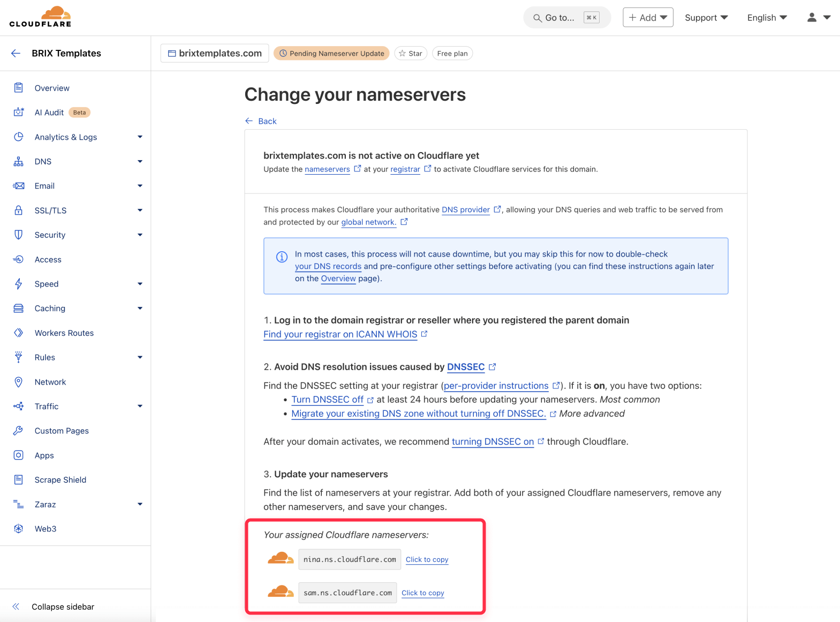
Task: Open the Add dropdown button
Action: pos(648,18)
